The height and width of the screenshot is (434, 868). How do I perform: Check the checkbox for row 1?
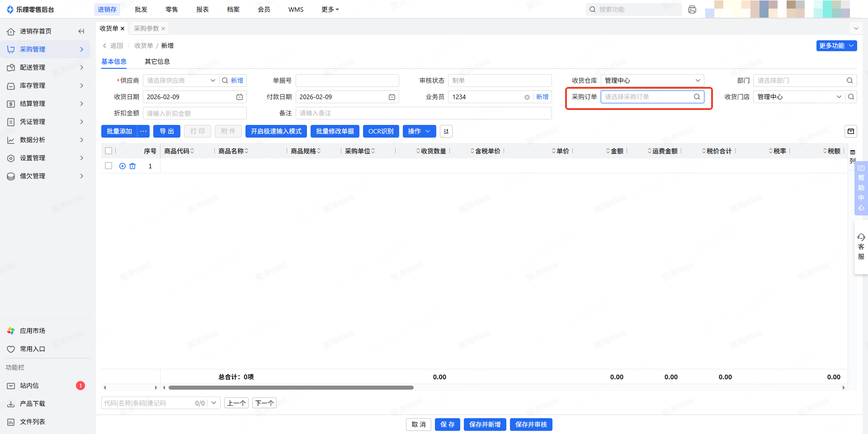click(x=108, y=166)
